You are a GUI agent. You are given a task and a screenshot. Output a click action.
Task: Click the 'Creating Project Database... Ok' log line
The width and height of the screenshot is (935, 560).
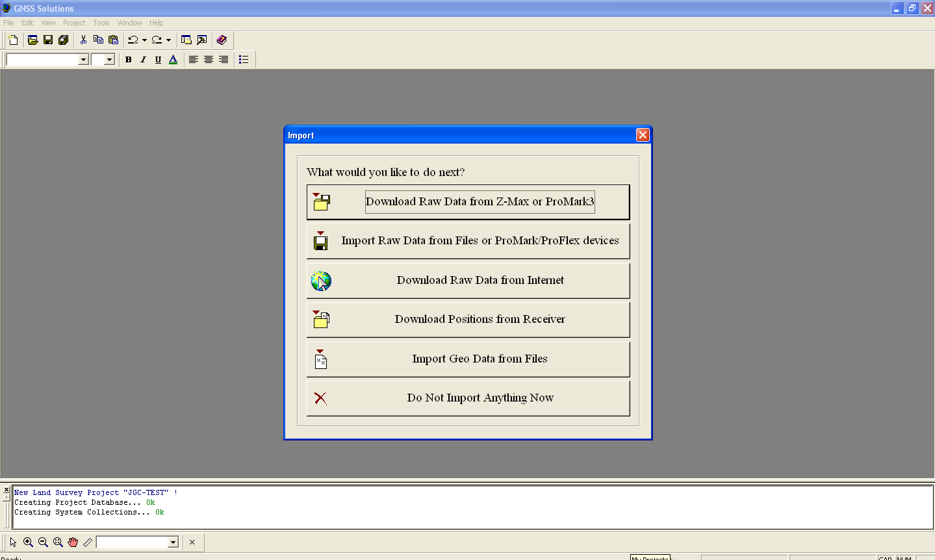(x=84, y=502)
